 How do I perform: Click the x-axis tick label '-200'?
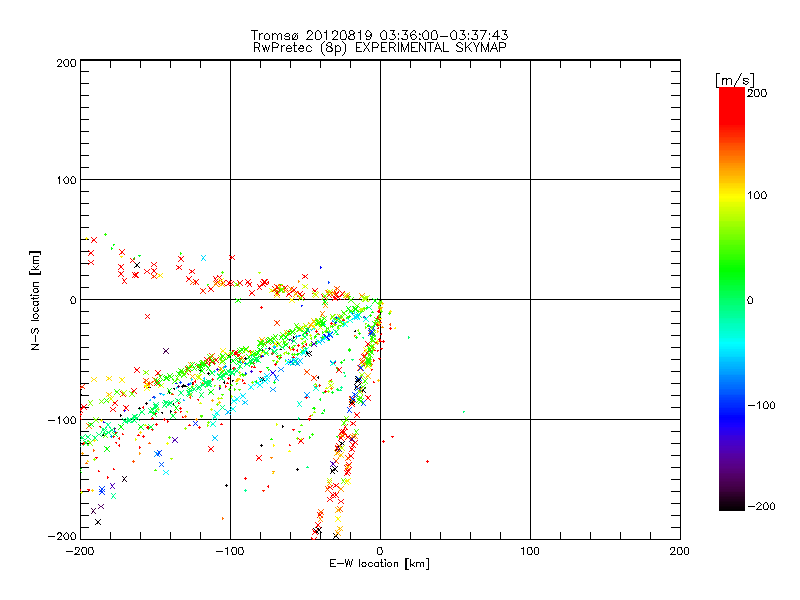(x=80, y=552)
